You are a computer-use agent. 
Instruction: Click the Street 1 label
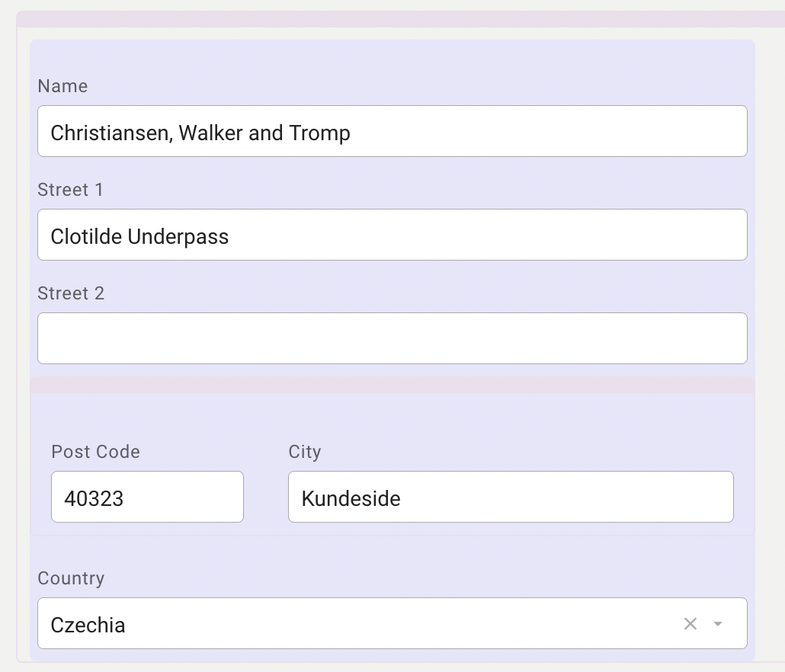70,190
